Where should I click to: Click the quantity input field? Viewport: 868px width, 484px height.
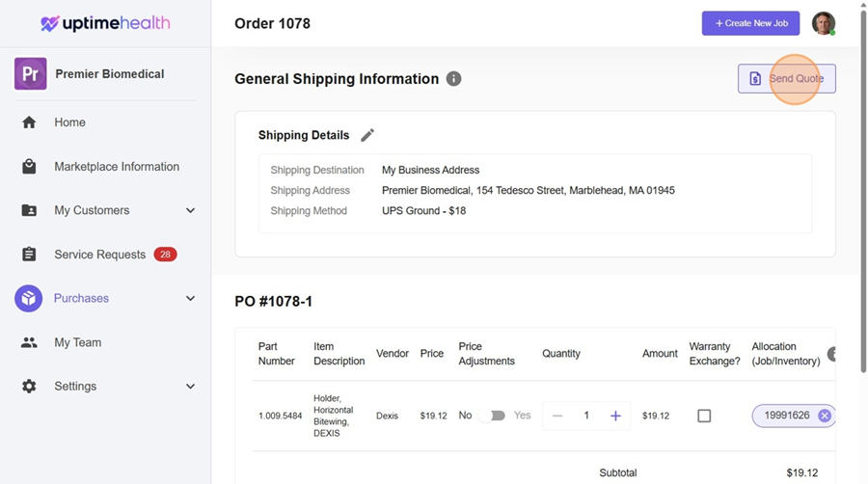tap(586, 416)
